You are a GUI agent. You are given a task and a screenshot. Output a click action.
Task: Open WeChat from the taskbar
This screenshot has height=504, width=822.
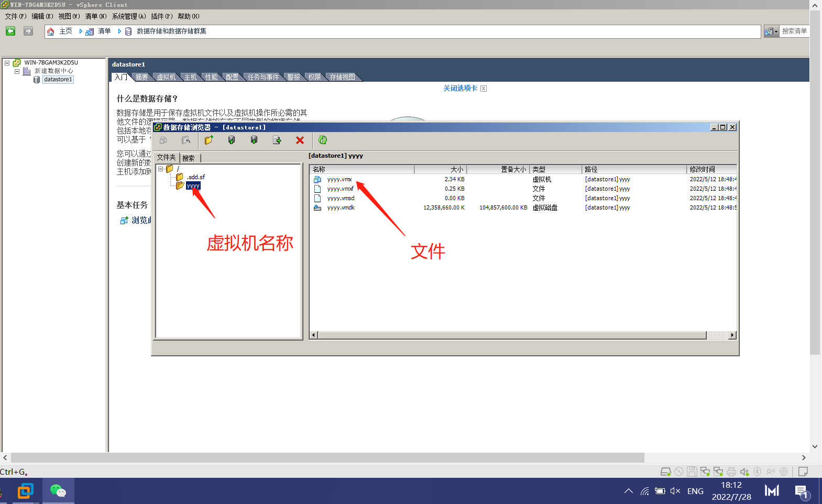(58, 491)
